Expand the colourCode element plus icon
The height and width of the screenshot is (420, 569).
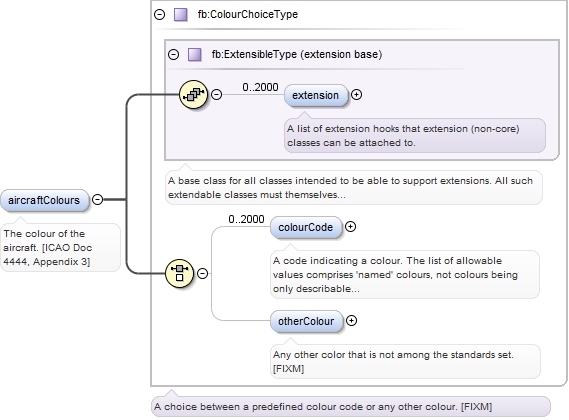350,227
